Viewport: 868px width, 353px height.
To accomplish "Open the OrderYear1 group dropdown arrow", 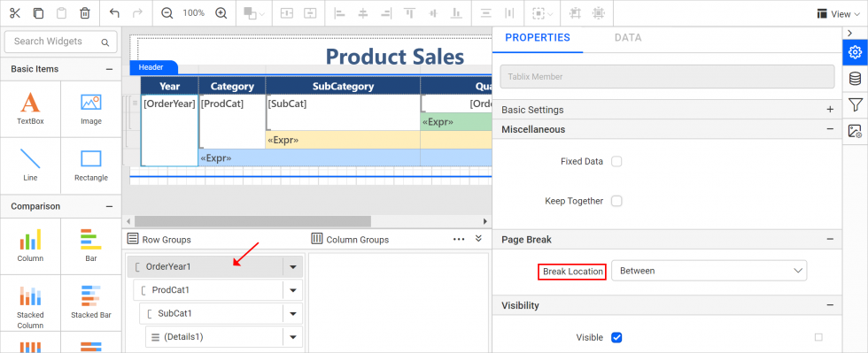I will [x=293, y=266].
